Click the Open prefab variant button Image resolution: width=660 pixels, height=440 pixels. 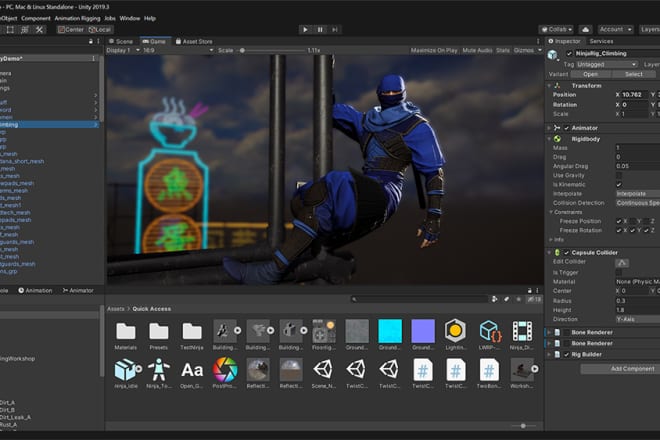click(590, 74)
